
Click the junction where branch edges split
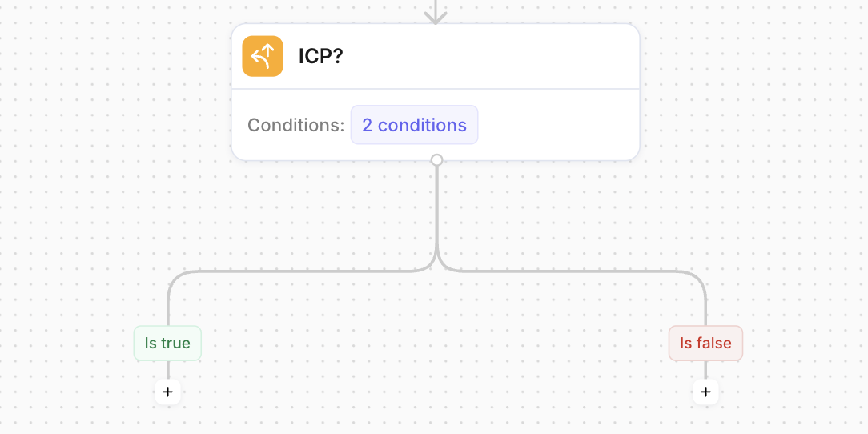pos(436,260)
